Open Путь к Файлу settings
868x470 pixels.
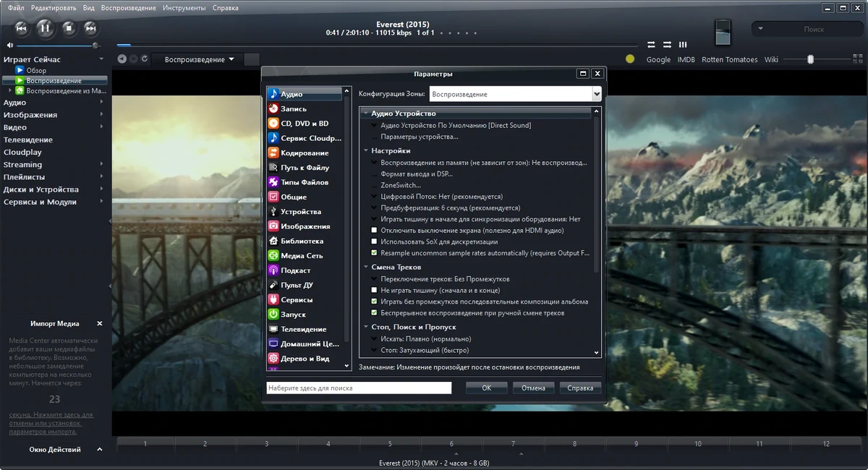[x=305, y=168]
